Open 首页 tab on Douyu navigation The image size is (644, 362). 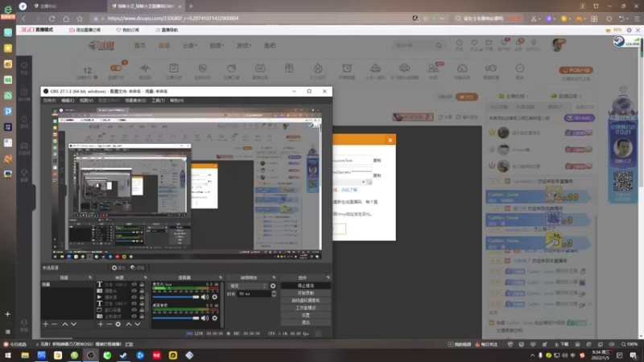139,46
